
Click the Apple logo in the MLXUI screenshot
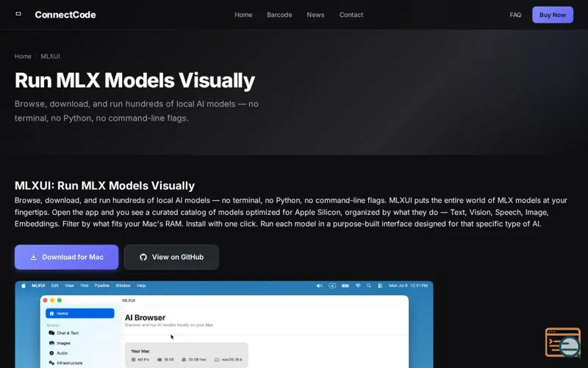[24, 286]
